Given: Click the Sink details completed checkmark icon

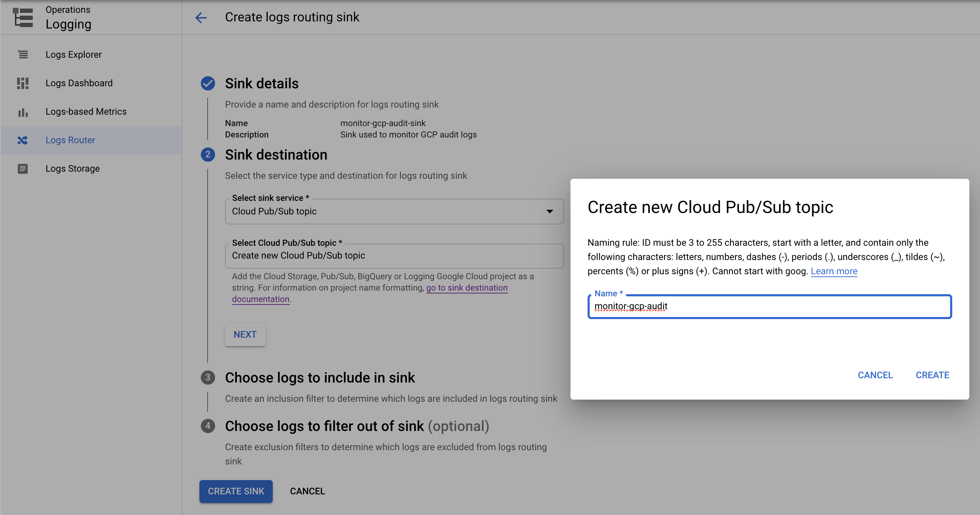Looking at the screenshot, I should (x=208, y=83).
